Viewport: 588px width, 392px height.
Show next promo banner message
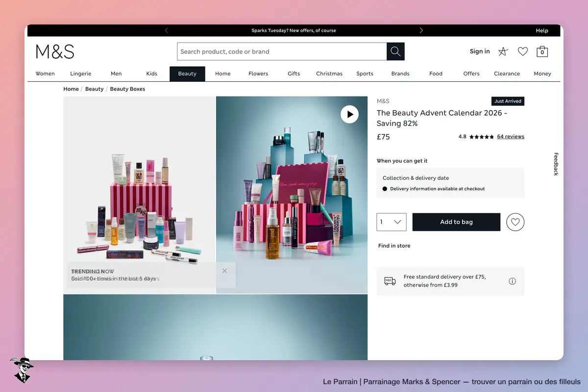pyautogui.click(x=421, y=30)
